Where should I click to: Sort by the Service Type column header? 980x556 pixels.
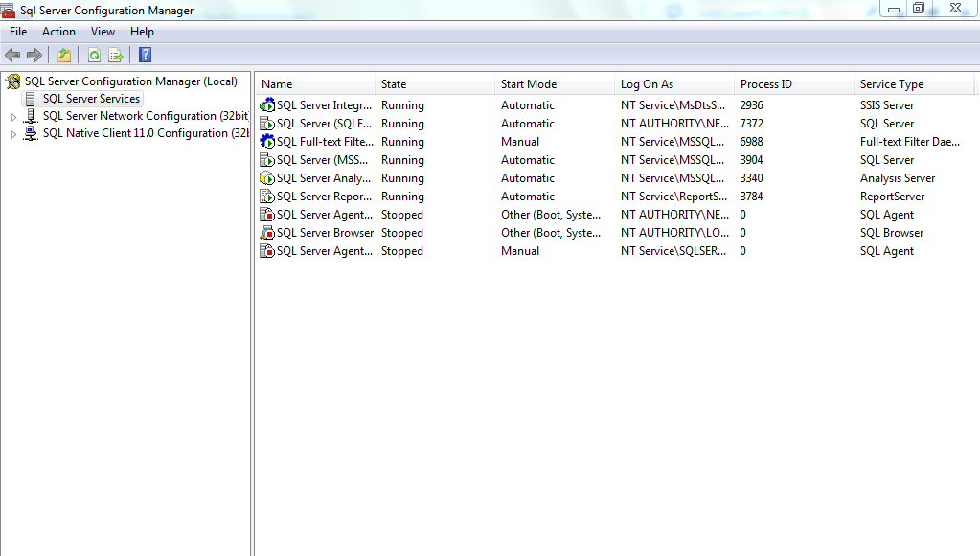(x=914, y=83)
